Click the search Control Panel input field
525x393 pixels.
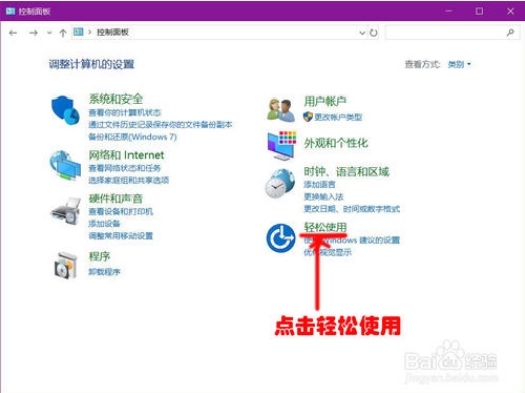pos(452,32)
